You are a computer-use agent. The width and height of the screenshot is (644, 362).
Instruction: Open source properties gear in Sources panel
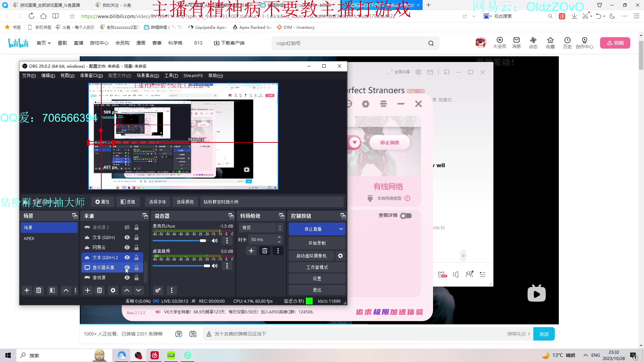(113, 290)
